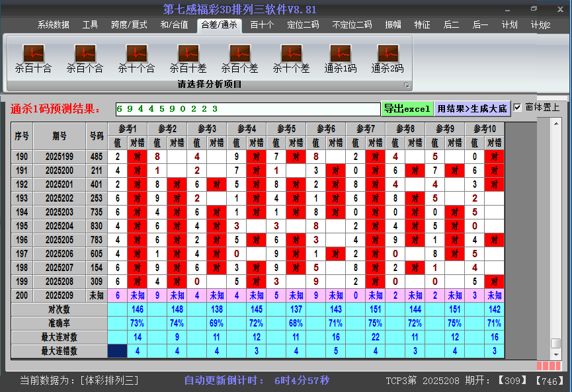Open the 工具 menu tab
The height and width of the screenshot is (392, 572).
click(x=90, y=25)
